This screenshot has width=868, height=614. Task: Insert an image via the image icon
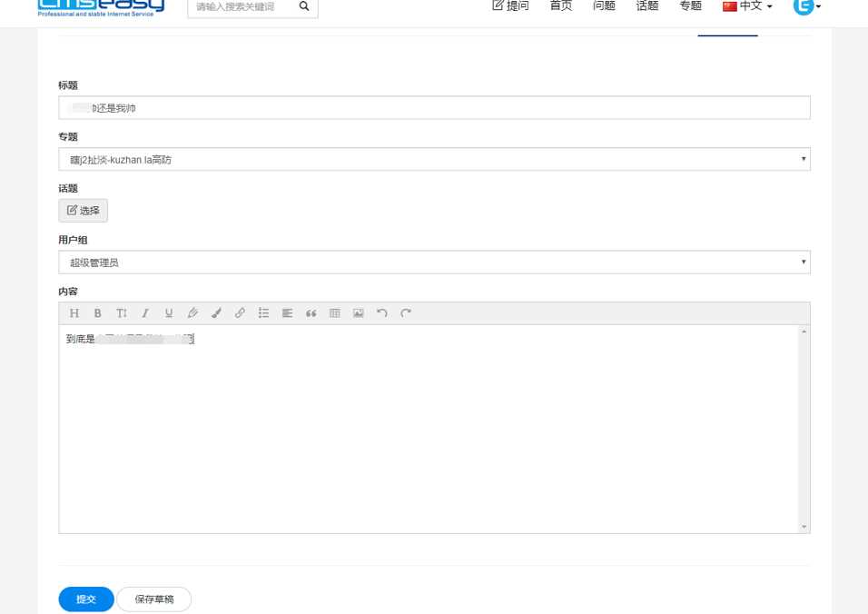(358, 312)
